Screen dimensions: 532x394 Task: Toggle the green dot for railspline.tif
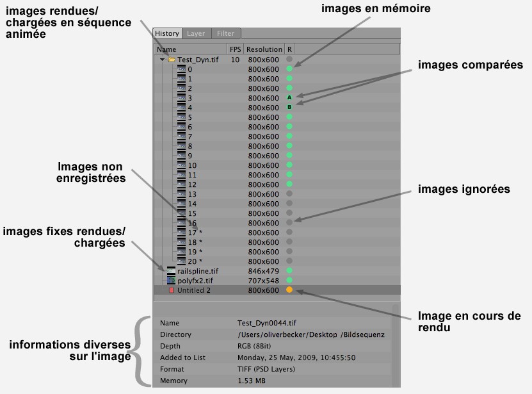click(x=289, y=271)
